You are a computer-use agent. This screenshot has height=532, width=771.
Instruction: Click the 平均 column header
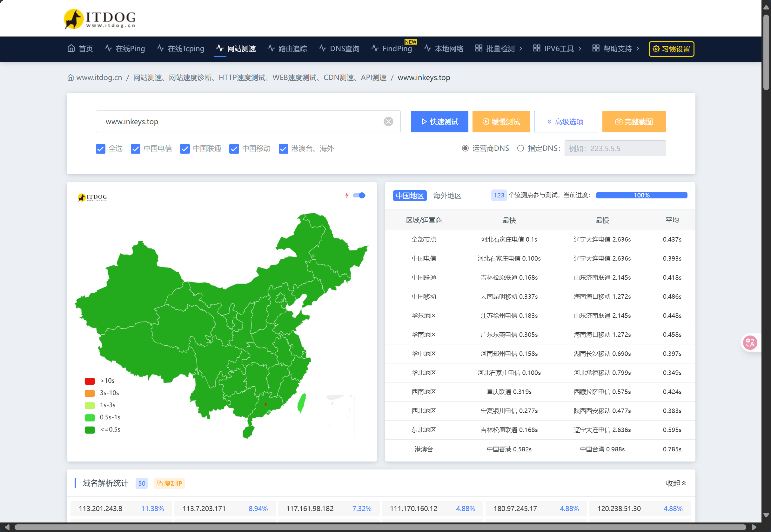pos(672,220)
